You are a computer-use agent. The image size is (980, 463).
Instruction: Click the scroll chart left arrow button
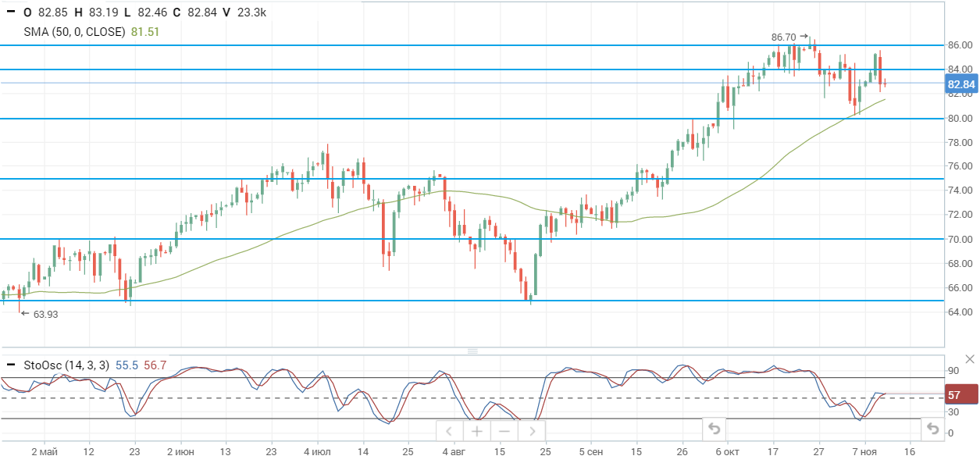[449, 430]
